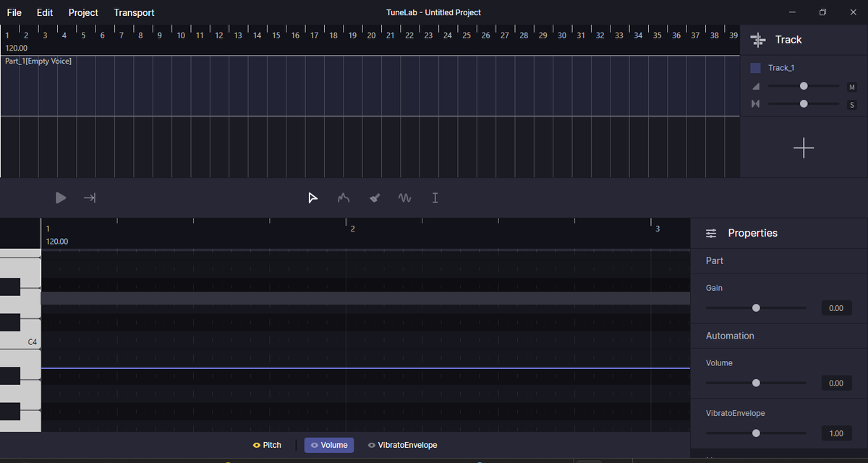Click bar 33 on track timeline ruler
The width and height of the screenshot is (868, 463).
(x=619, y=35)
